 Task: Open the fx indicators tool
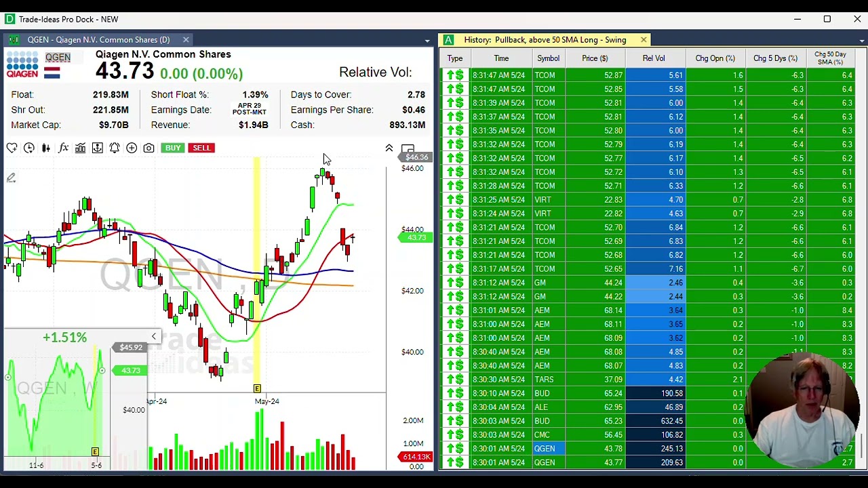pyautogui.click(x=63, y=148)
